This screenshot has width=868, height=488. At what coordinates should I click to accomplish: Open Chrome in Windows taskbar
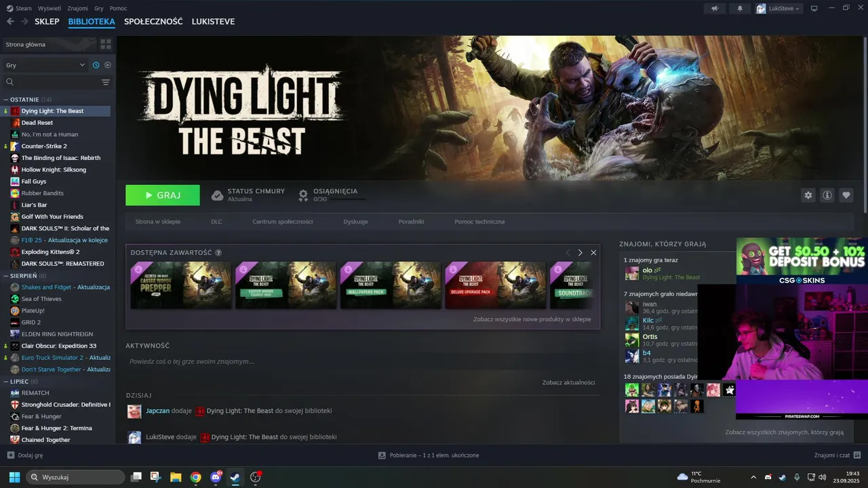tap(195, 477)
